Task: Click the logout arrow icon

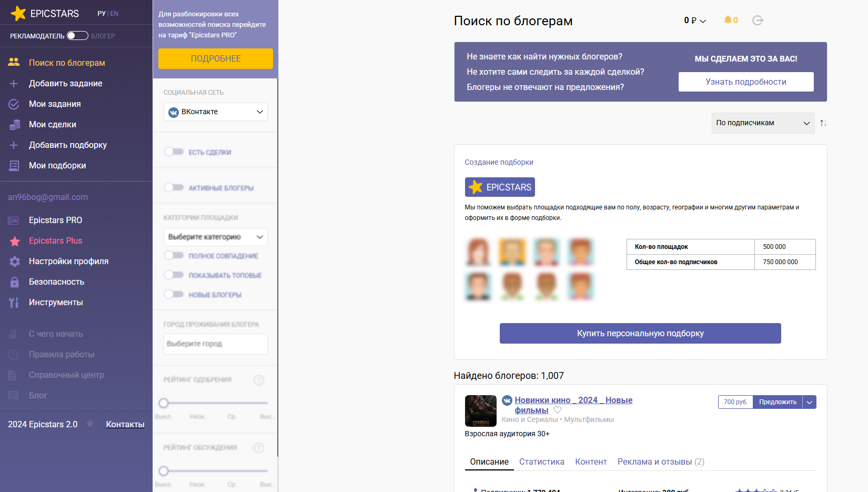Action: [758, 21]
